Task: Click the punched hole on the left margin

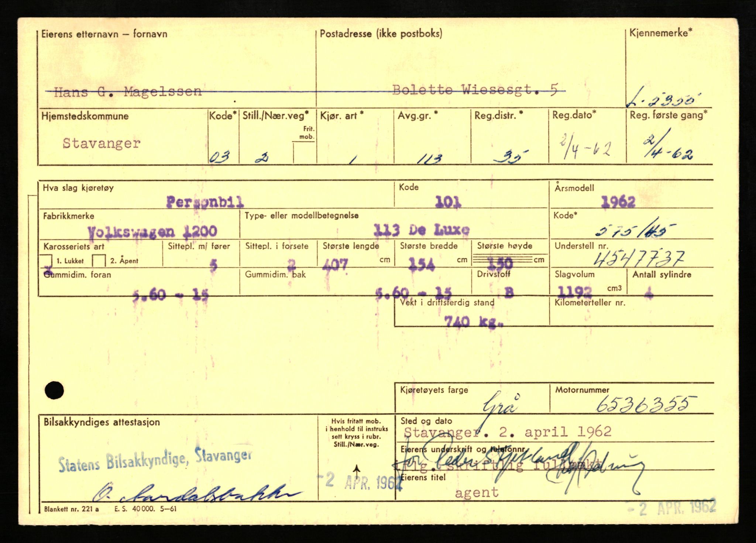Action: tap(54, 390)
